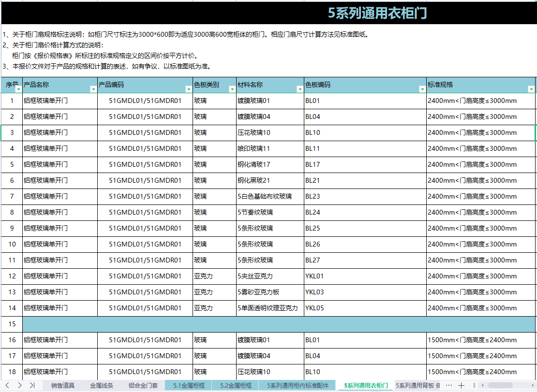Viewport: 537px width, 392px height.
Task: Open the 序号 column filter dropdown
Action: (x=18, y=89)
